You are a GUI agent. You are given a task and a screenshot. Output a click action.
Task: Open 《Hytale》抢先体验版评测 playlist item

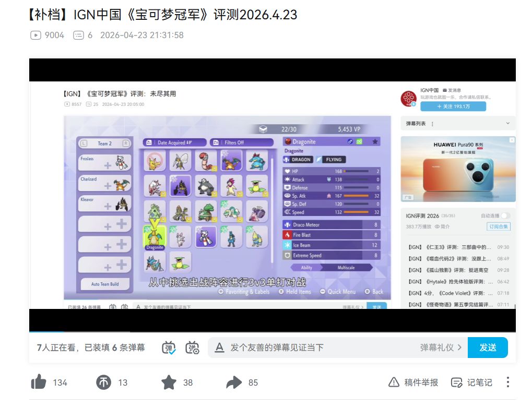(458, 282)
